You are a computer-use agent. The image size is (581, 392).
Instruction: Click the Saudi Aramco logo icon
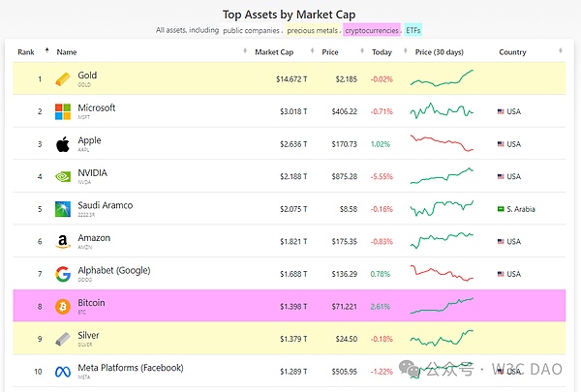(x=62, y=209)
